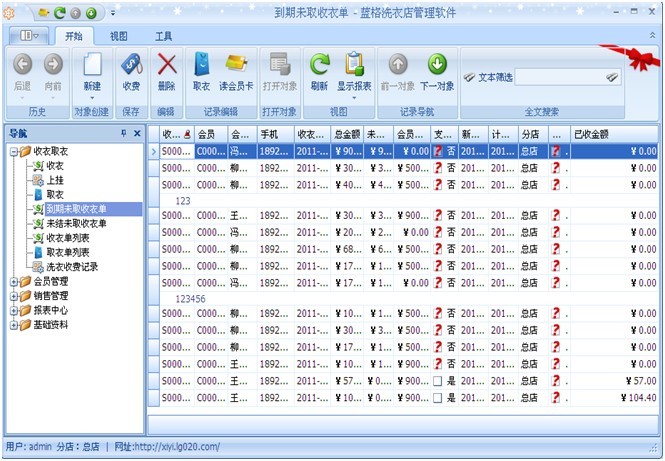Screen dimensions: 665x461
Task: Click the 网址 link in the status bar
Action: coord(167,447)
